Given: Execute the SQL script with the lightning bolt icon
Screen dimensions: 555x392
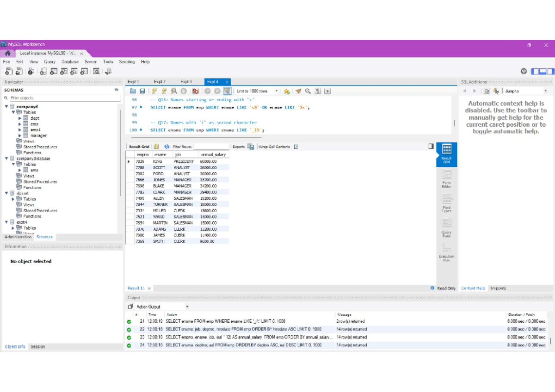Looking at the screenshot, I should click(154, 92).
